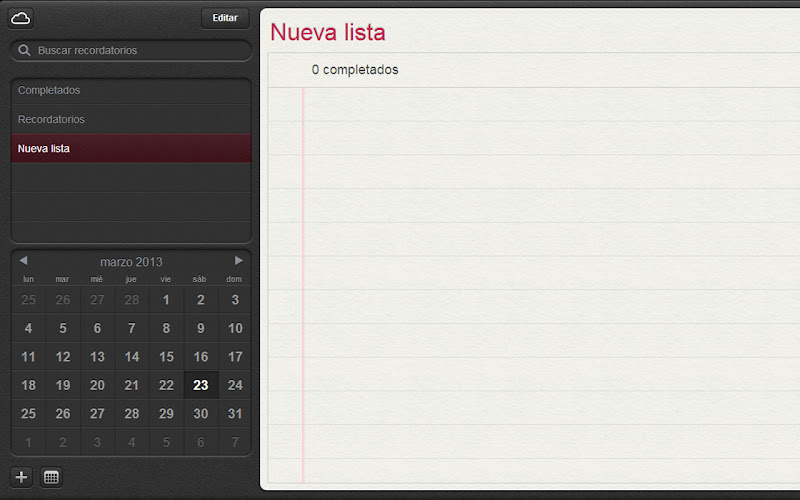Select greyed April 1 in last row
This screenshot has width=800, height=500.
pyautogui.click(x=29, y=442)
